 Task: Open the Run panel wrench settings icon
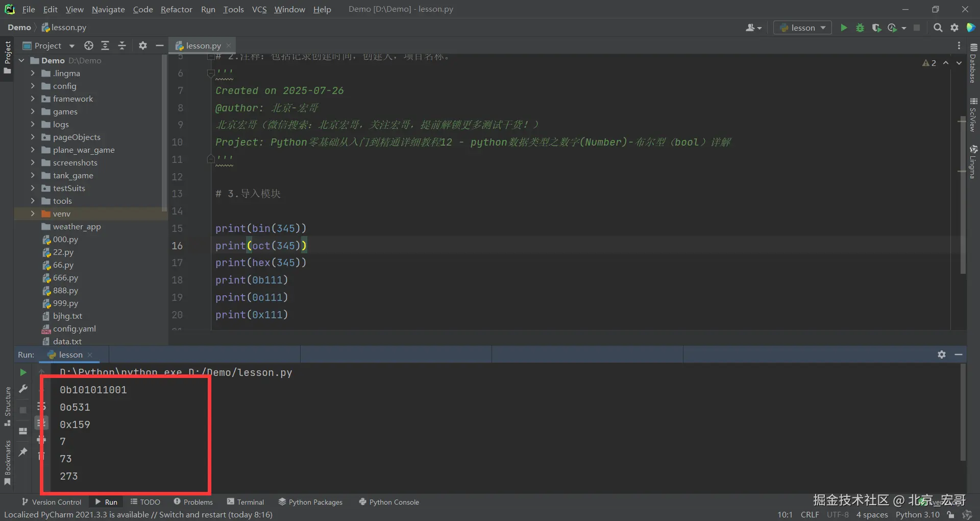click(x=23, y=389)
